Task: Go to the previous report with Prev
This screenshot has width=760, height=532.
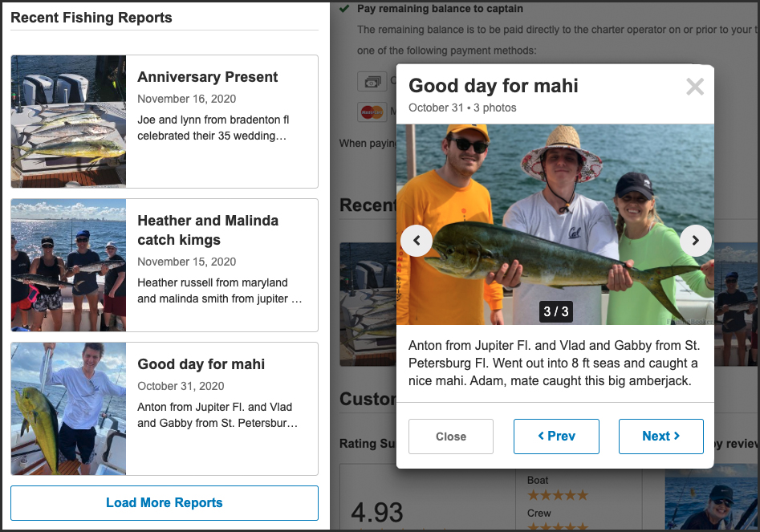Action: 556,437
